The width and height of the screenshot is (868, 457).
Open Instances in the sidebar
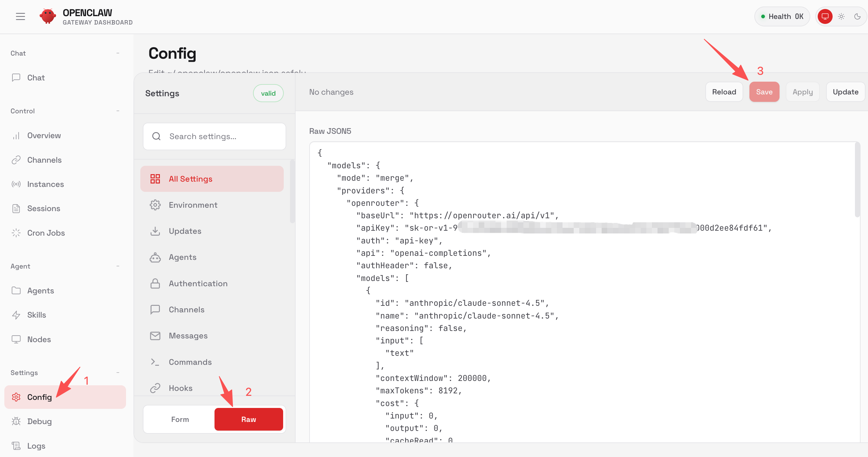[45, 184]
